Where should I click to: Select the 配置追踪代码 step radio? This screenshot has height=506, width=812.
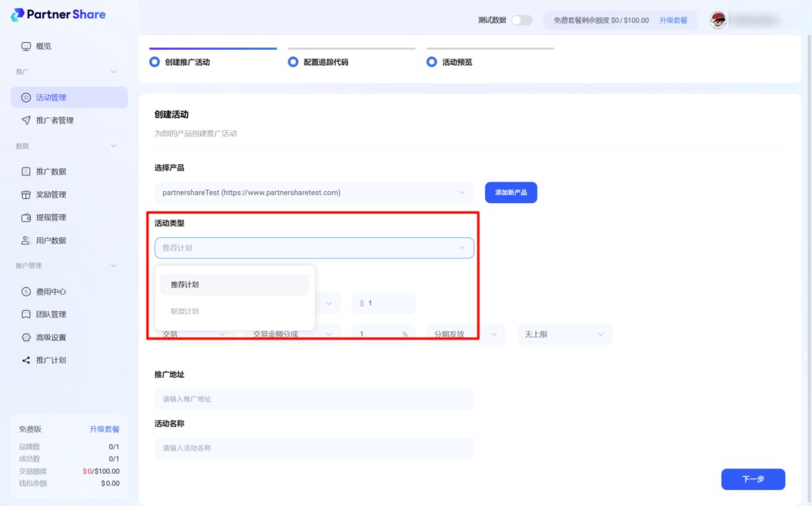(293, 62)
